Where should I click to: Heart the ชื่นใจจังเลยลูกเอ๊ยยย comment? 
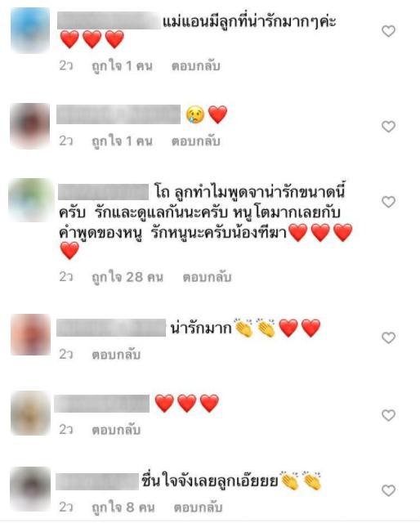(x=388, y=490)
